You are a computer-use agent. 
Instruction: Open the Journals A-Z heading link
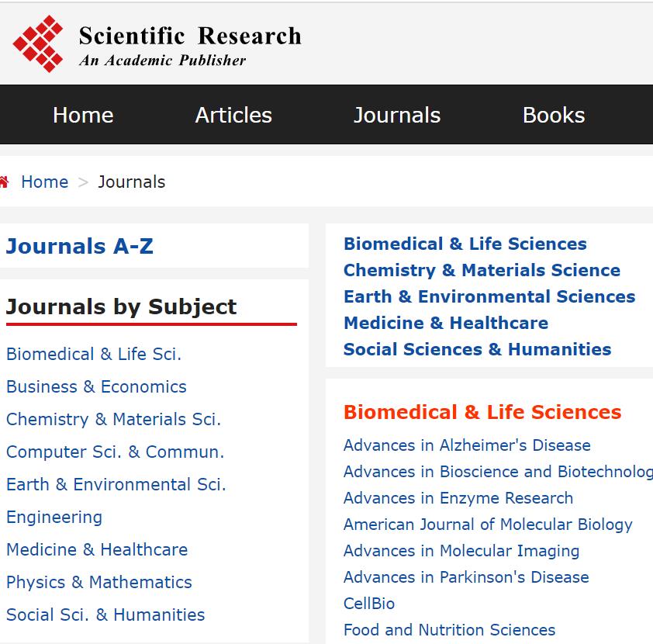(80, 247)
